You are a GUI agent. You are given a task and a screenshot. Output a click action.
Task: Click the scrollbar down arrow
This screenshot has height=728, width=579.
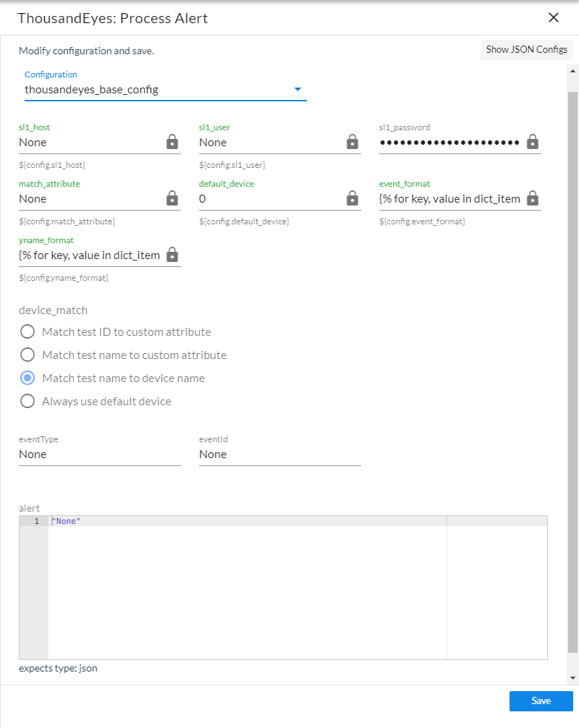[x=572, y=678]
